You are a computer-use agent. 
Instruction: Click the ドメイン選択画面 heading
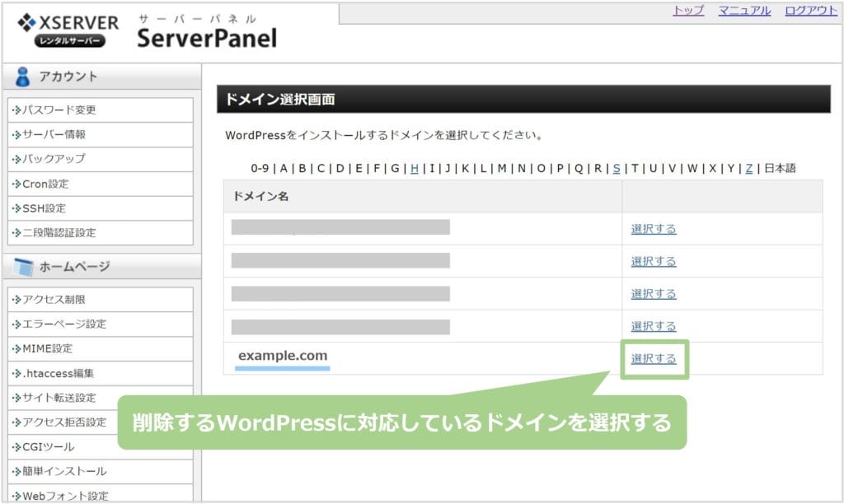(280, 99)
